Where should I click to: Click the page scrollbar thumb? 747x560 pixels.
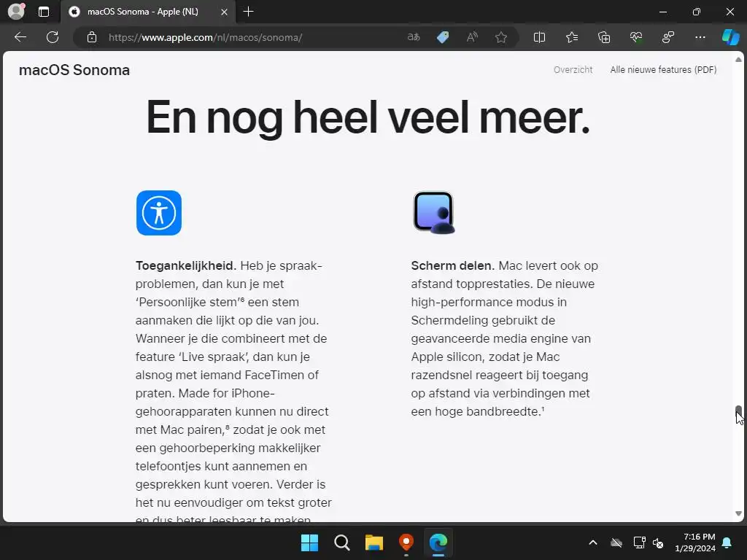pyautogui.click(x=738, y=411)
